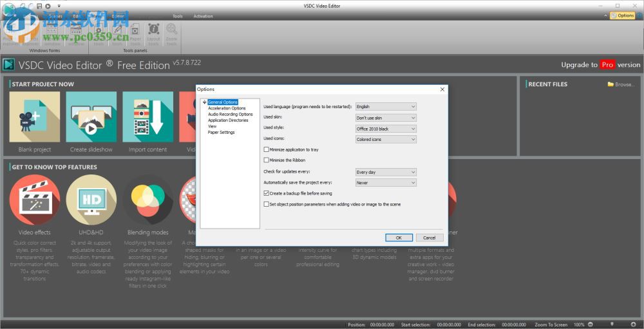Click the Upgrade to Pro version link
This screenshot has height=329, width=644.
tap(600, 64)
